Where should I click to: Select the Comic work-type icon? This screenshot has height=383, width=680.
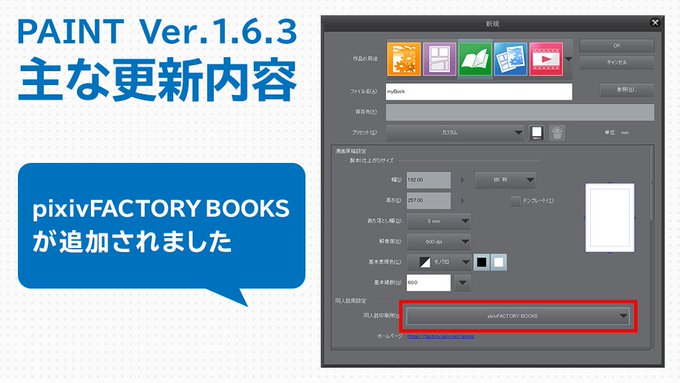click(x=439, y=59)
